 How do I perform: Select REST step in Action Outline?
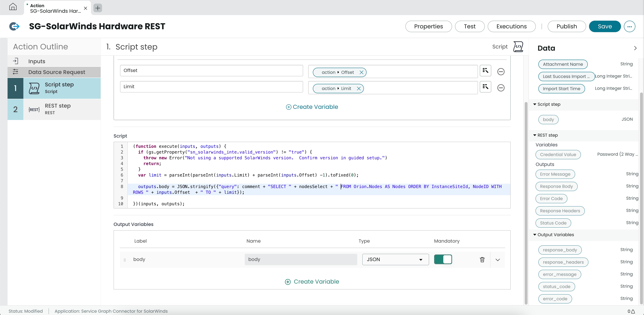pyautogui.click(x=57, y=109)
